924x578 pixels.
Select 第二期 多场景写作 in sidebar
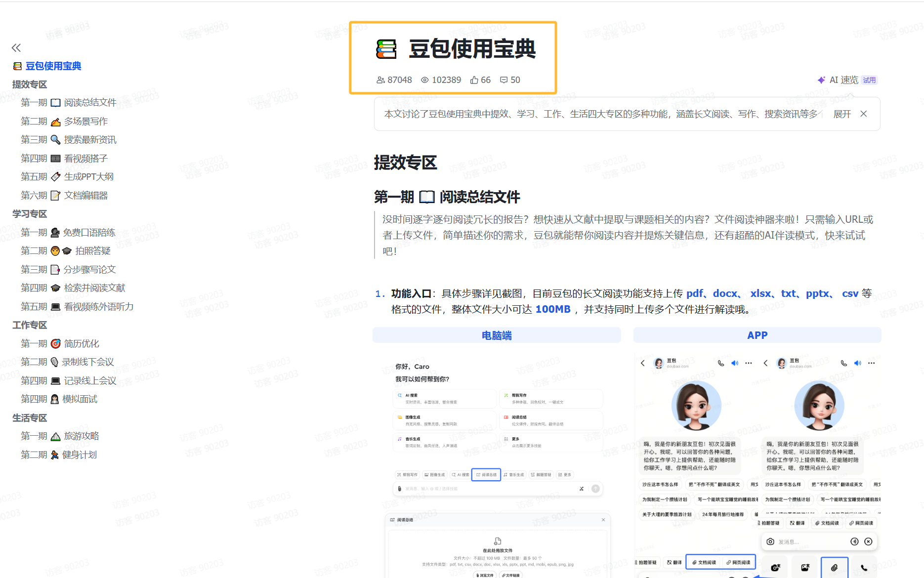pyautogui.click(x=64, y=122)
